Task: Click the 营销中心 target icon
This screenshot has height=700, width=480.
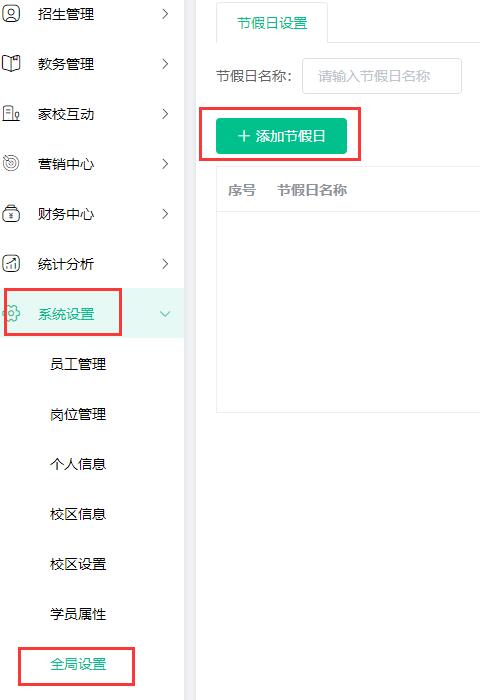Action: 11,163
